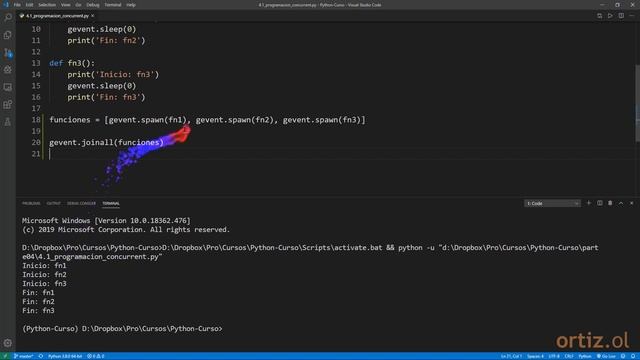Screen dimensions: 640x360
Task: Open the Remote Explorer view icon
Action: [8, 87]
